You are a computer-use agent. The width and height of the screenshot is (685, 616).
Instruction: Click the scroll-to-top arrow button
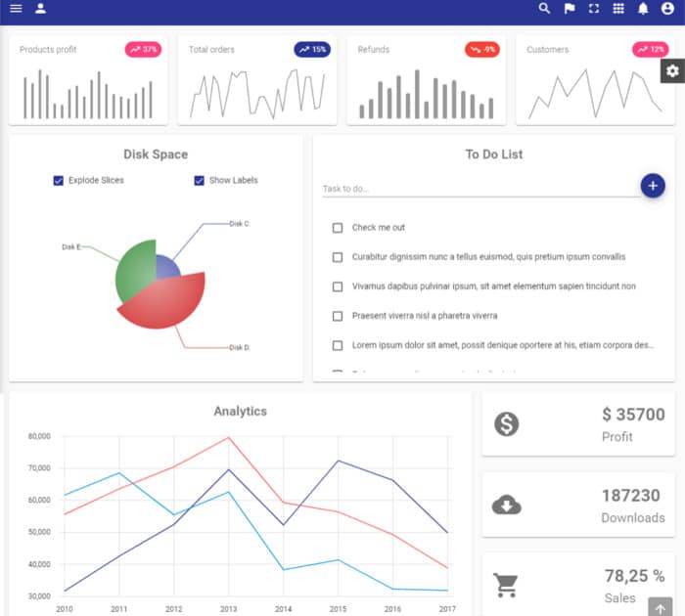(x=661, y=607)
